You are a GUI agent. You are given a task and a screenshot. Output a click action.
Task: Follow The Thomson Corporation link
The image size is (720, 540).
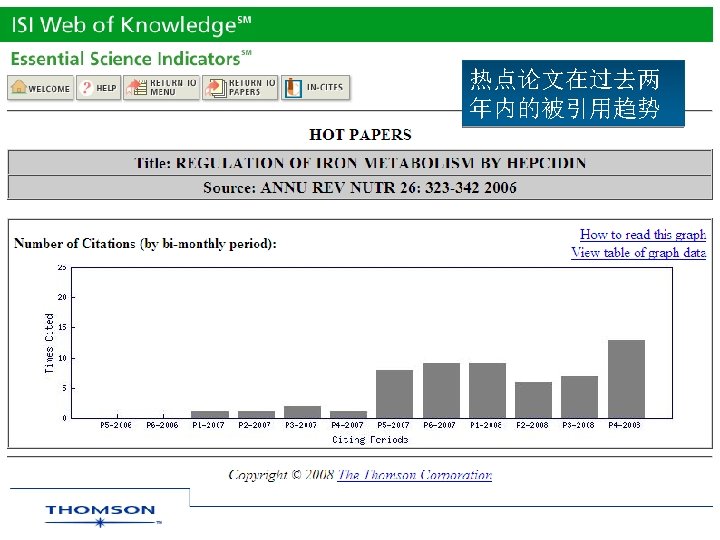(415, 475)
